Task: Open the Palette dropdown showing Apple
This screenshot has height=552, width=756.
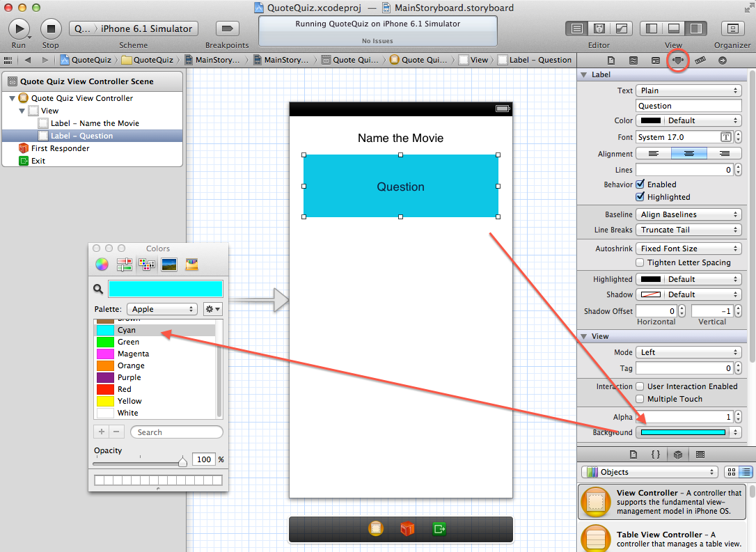Action: (x=162, y=308)
